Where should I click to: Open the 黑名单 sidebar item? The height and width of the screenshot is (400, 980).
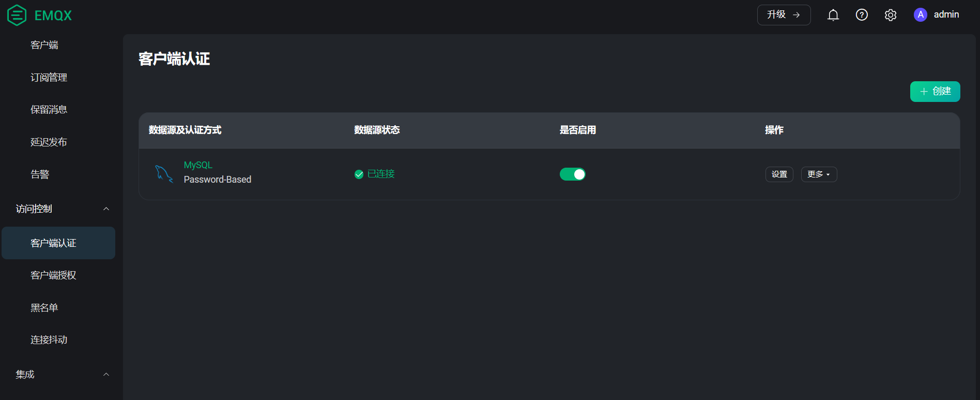click(44, 308)
